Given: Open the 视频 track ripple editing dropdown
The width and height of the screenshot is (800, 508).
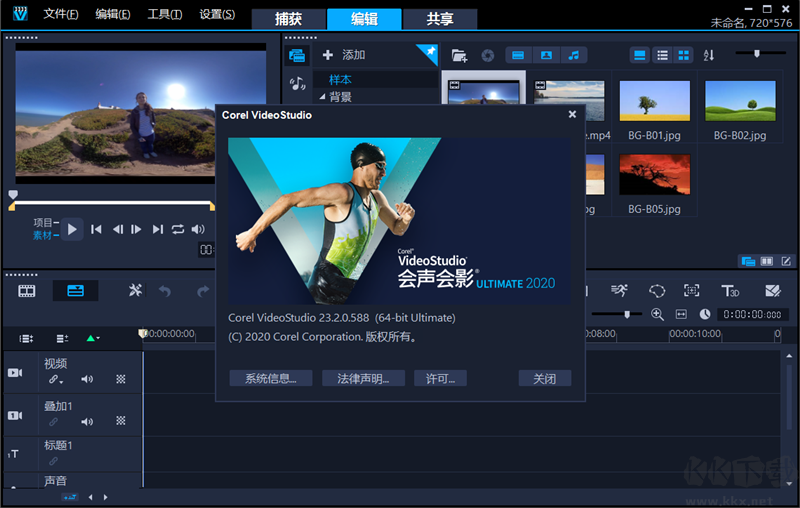Looking at the screenshot, I should pyautogui.click(x=56, y=380).
